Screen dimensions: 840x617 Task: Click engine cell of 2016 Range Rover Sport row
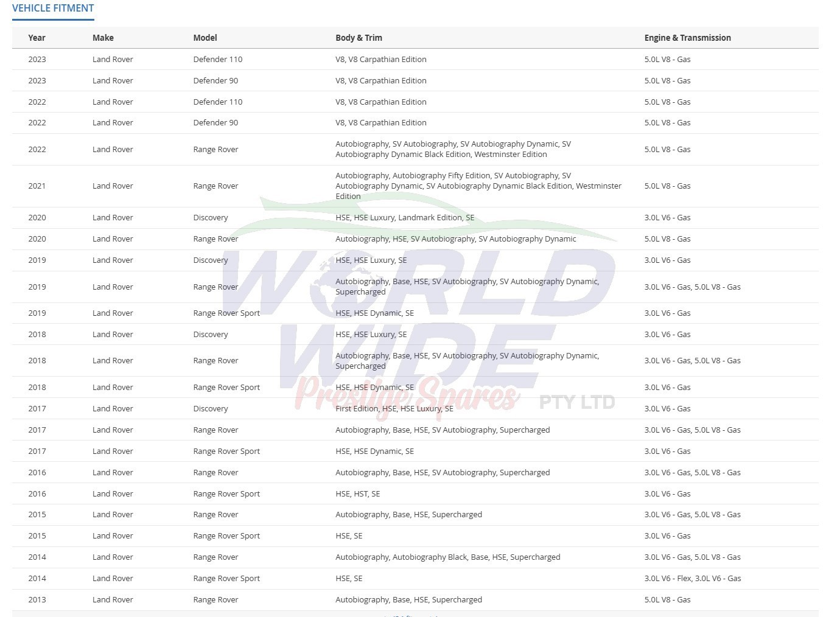point(668,494)
